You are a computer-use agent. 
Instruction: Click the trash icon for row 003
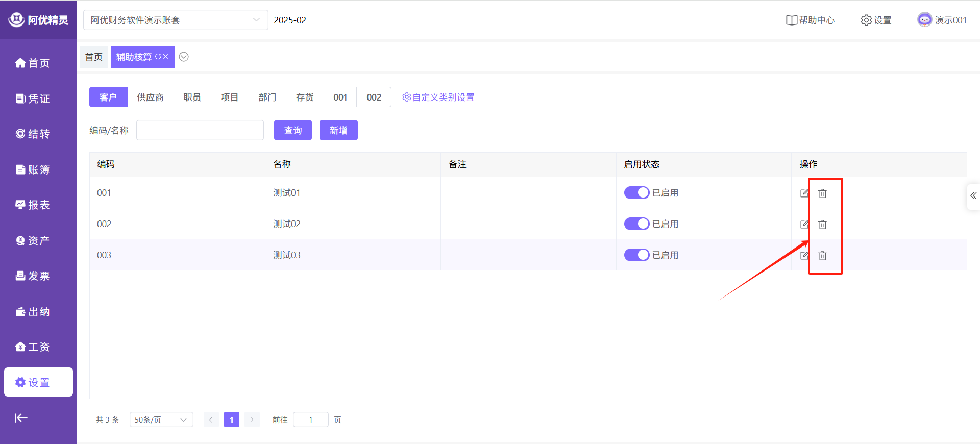coord(822,256)
